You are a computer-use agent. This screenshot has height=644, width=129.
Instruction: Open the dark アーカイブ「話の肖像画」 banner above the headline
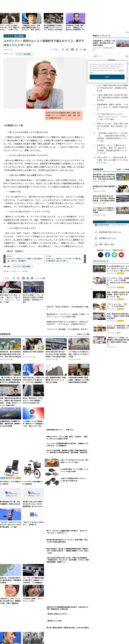(15, 36)
